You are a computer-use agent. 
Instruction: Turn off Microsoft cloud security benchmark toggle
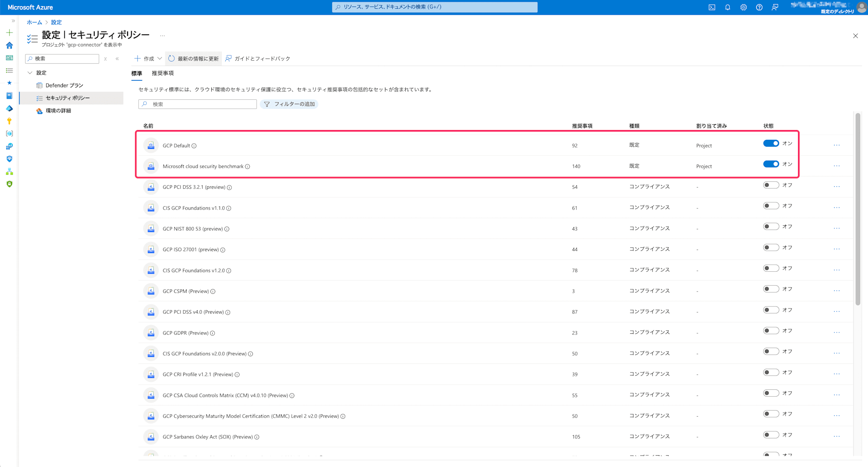coord(771,164)
